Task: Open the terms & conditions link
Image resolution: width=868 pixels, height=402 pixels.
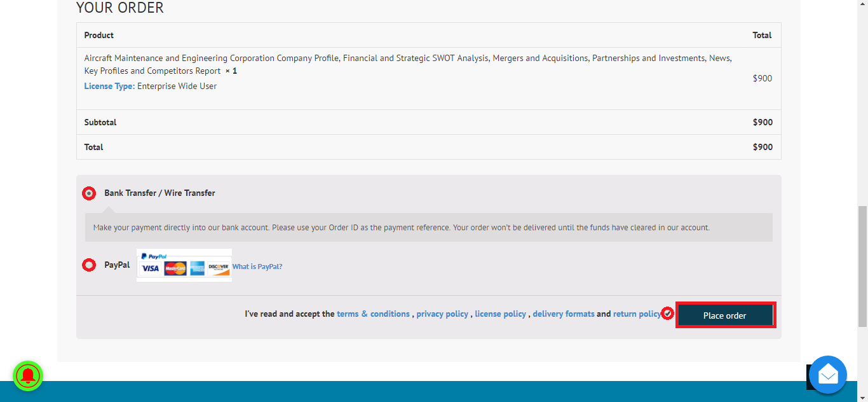Action: (x=373, y=314)
